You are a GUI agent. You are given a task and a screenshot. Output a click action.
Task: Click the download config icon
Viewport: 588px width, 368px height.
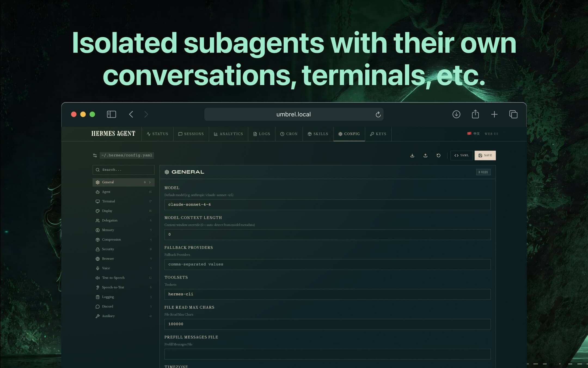(x=412, y=155)
